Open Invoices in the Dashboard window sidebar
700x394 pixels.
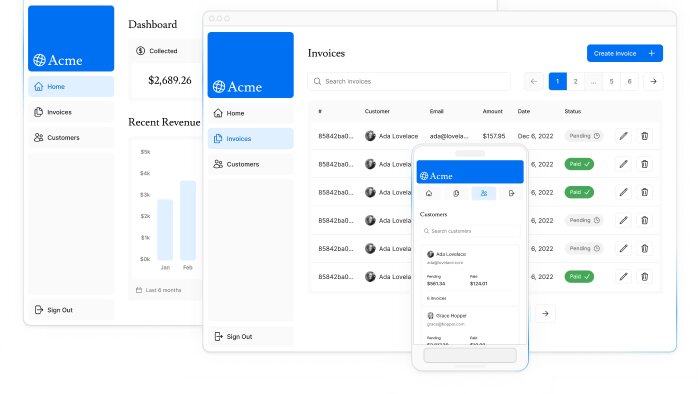coord(71,112)
